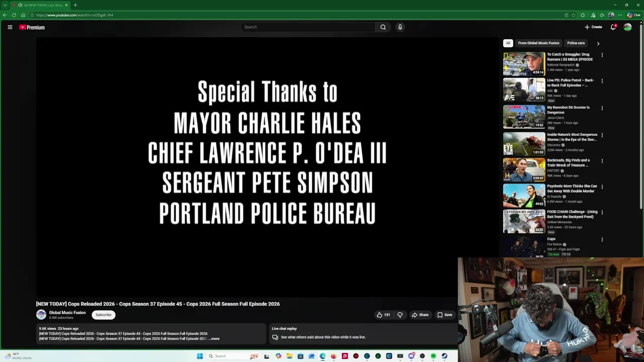The width and height of the screenshot is (644, 362).
Task: Share this Cops Reloaded video
Action: [420, 315]
